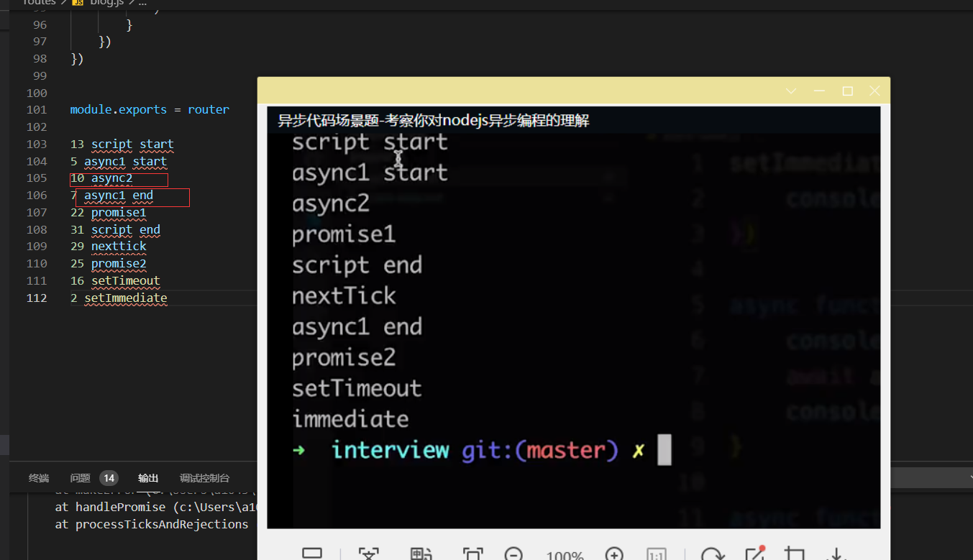
Task: Maximize the image viewer window
Action: 847,91
